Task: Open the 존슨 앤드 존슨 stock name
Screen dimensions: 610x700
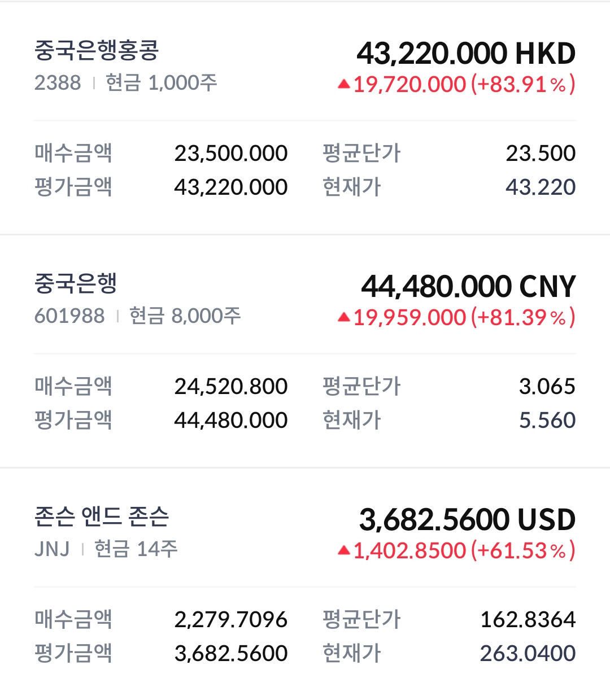Action: pos(102,517)
